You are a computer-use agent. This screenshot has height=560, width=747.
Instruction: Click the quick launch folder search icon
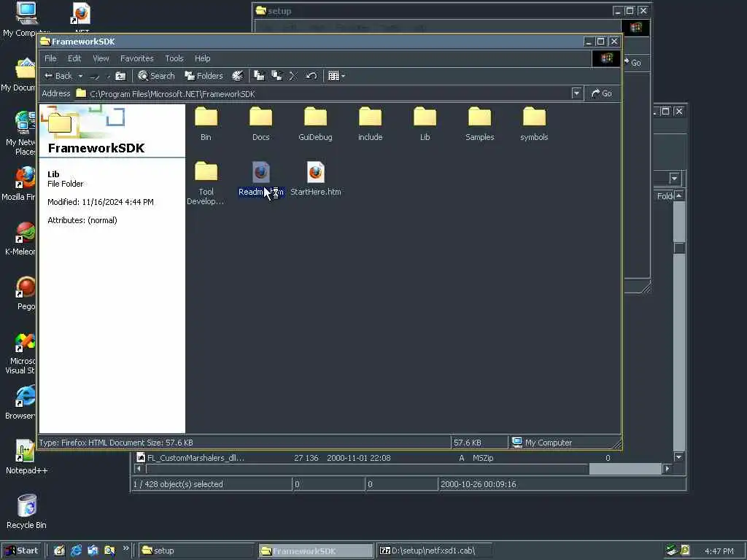pos(109,551)
